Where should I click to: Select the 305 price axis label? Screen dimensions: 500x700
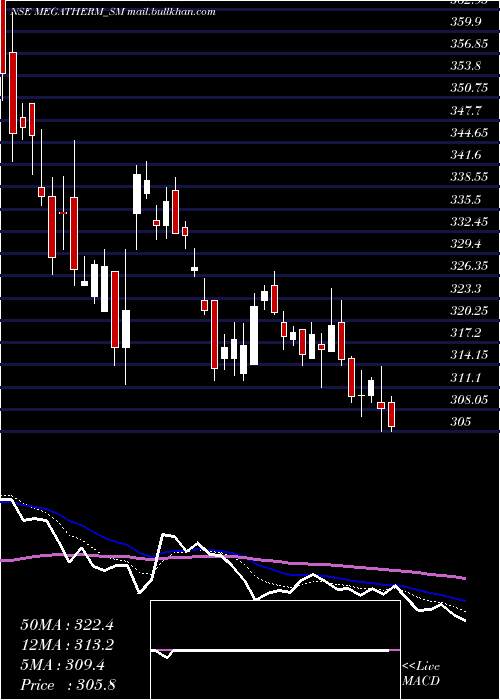click(x=461, y=421)
